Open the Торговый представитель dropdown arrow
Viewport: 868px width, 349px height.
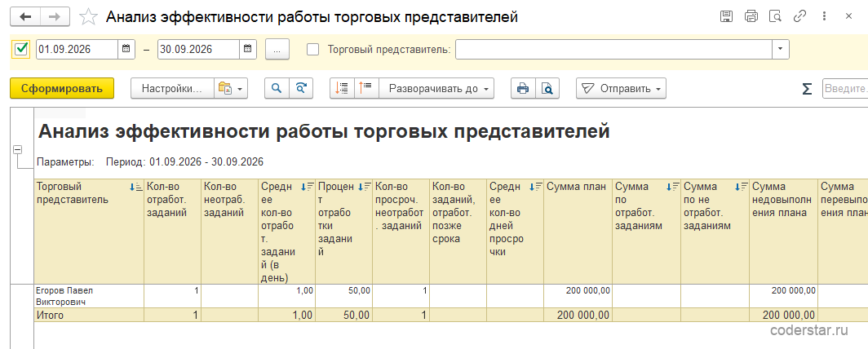(x=781, y=49)
